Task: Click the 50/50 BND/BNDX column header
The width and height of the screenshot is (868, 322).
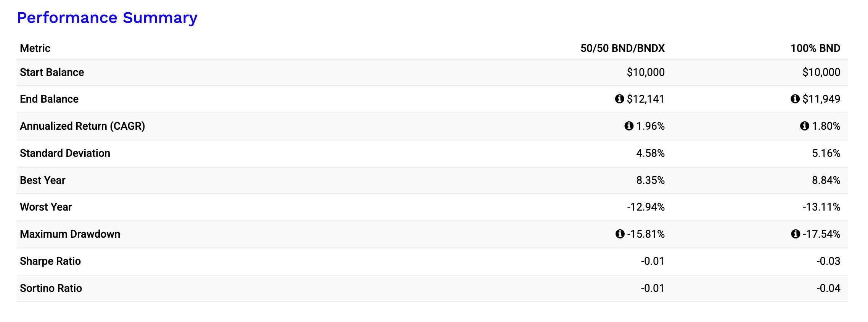Action: [622, 48]
